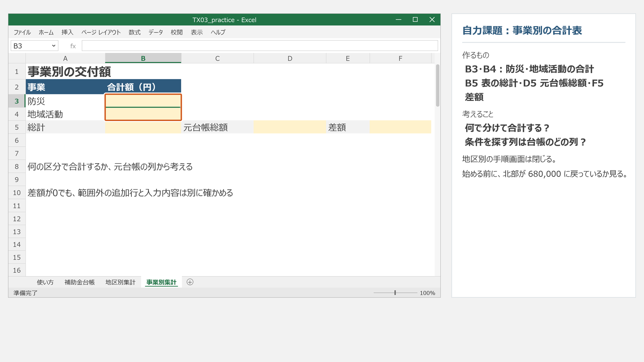Open the 表示 ribbon tab

tap(197, 32)
